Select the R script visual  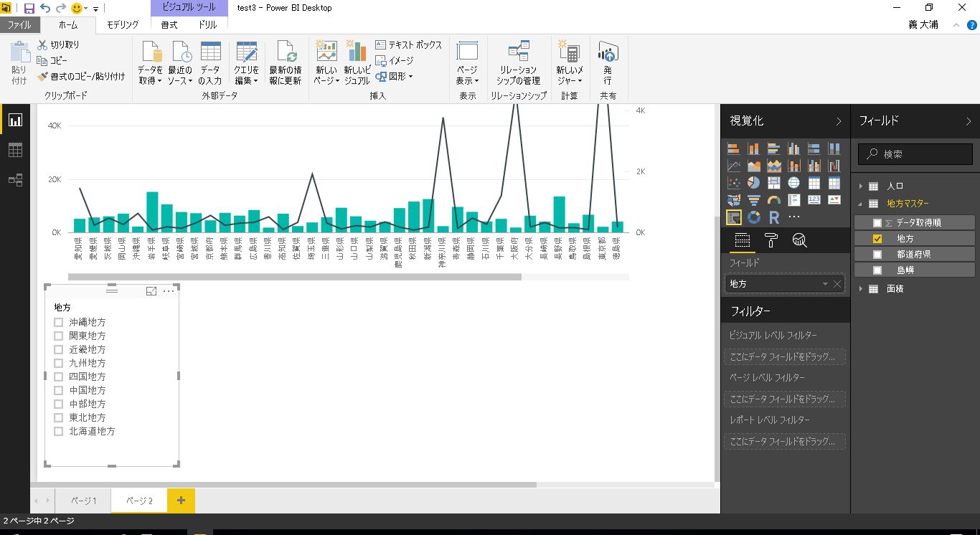774,217
